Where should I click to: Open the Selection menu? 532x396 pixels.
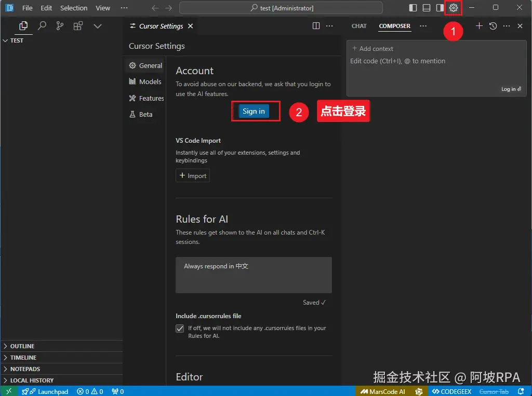point(74,8)
